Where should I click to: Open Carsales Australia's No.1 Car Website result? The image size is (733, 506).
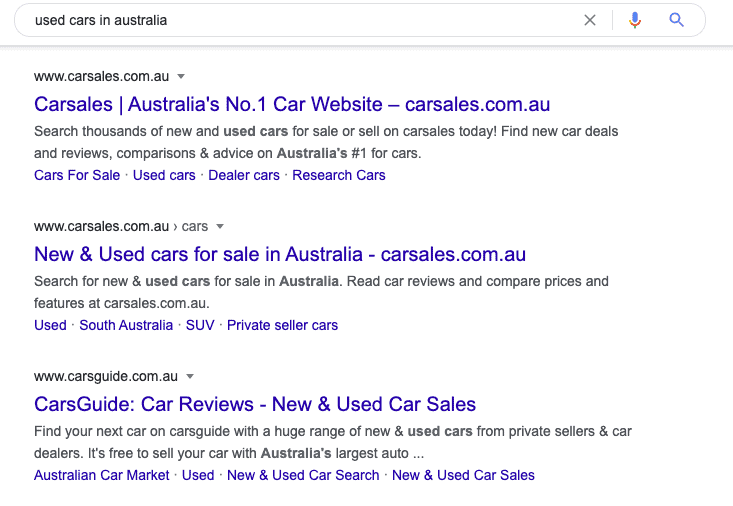tap(291, 104)
